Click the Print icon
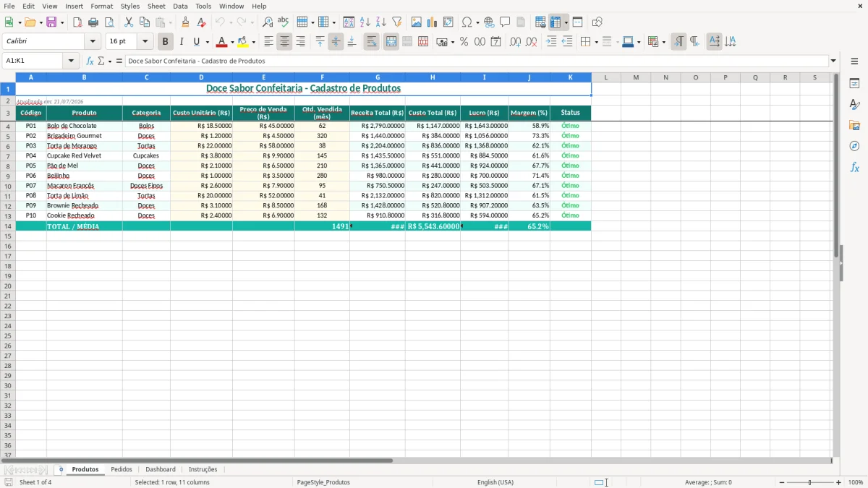The image size is (868, 488). 93,22
